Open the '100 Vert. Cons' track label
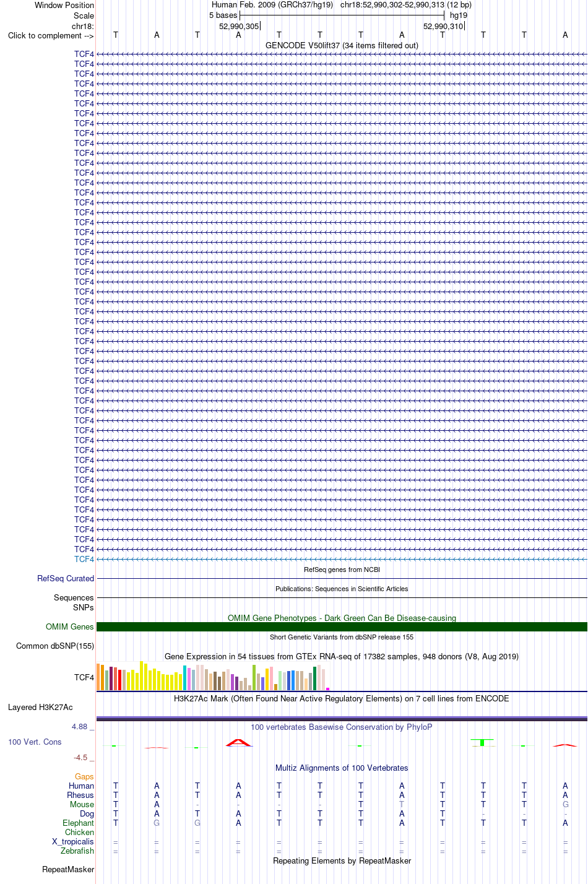This screenshot has height=884, width=588. pyautogui.click(x=35, y=742)
